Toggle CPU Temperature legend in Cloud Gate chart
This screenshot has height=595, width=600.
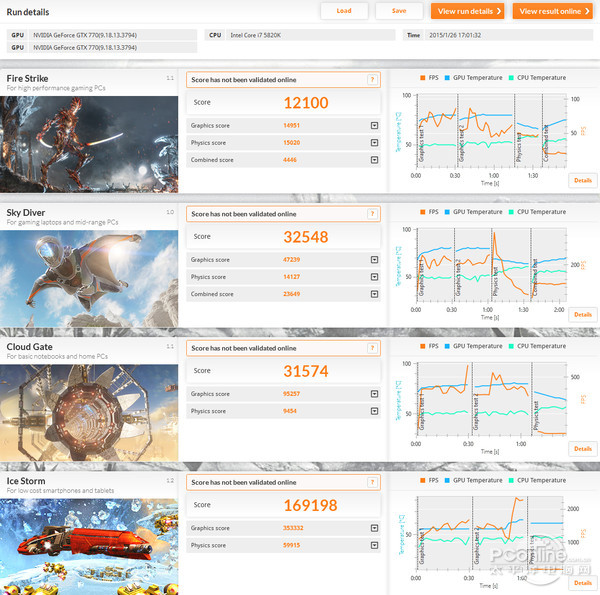[x=537, y=346]
